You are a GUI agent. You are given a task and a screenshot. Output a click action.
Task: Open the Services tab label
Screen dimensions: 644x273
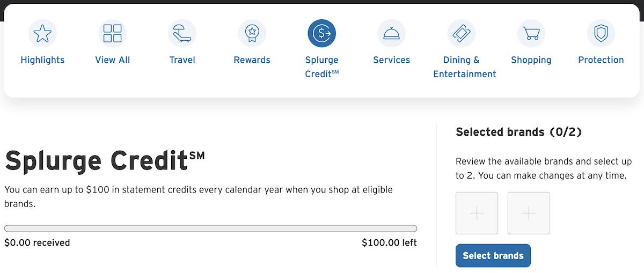point(392,60)
